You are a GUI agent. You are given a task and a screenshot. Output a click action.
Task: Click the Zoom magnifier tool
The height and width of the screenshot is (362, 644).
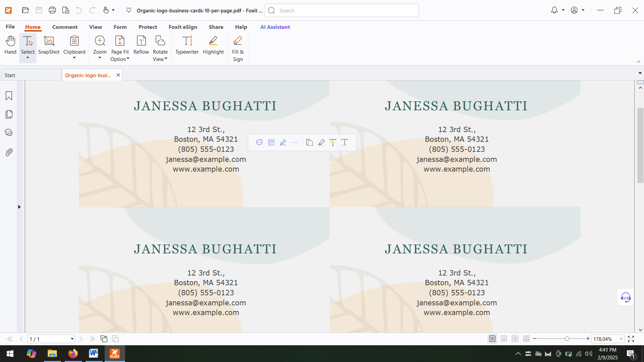100,41
